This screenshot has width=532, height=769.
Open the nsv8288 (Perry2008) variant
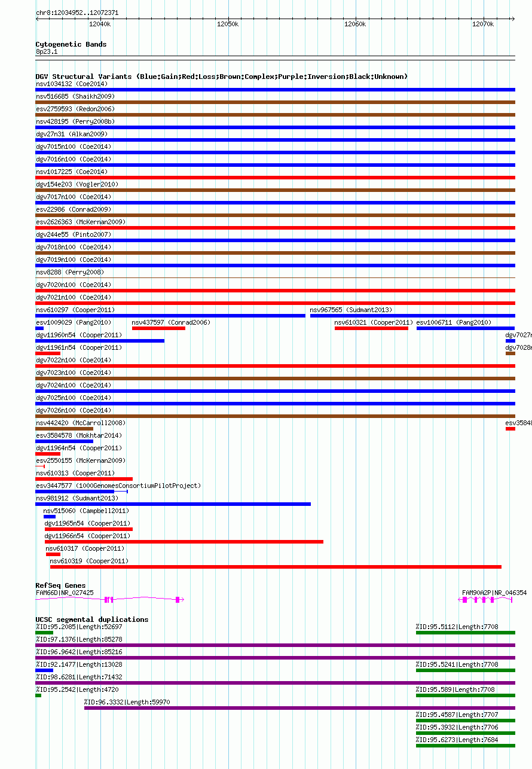click(70, 272)
